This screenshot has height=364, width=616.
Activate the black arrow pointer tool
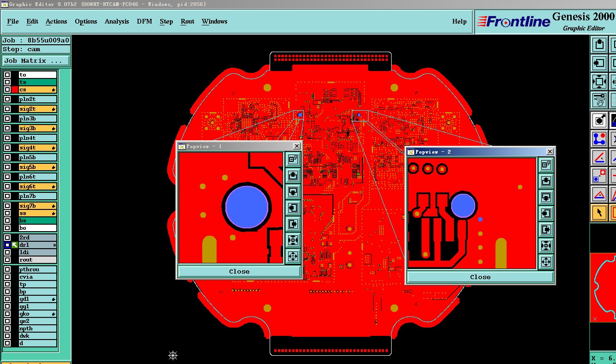click(599, 213)
